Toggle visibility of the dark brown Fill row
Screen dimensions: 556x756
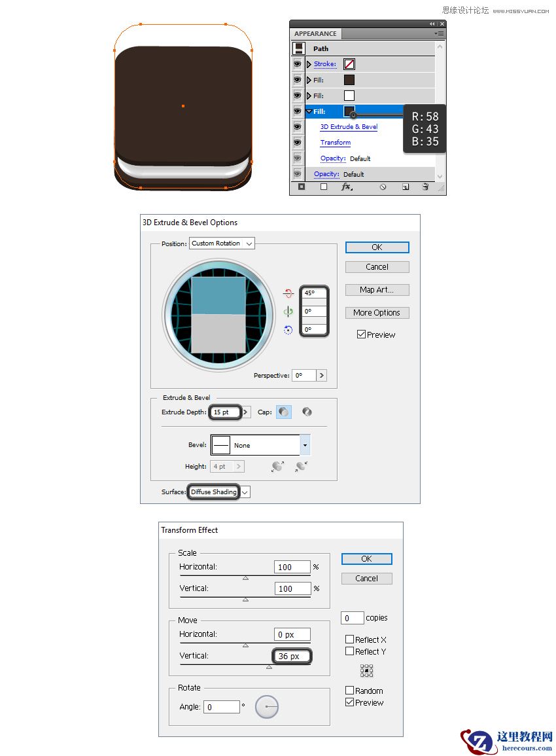(297, 80)
